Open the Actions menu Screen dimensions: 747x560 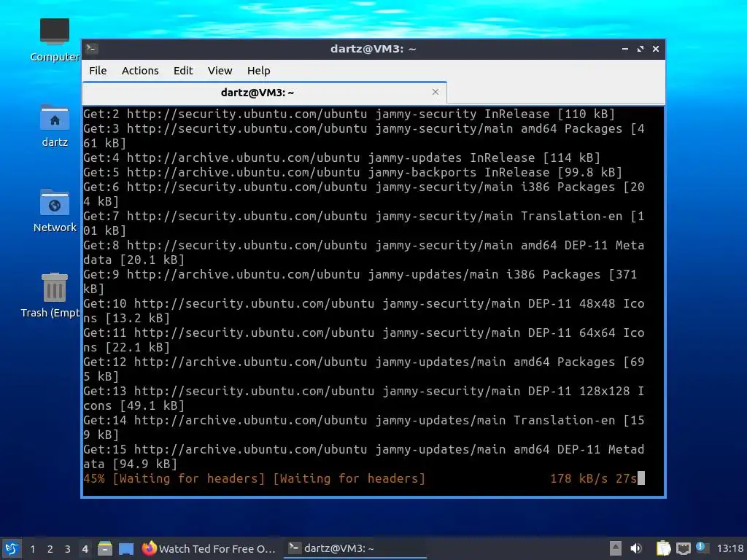140,71
